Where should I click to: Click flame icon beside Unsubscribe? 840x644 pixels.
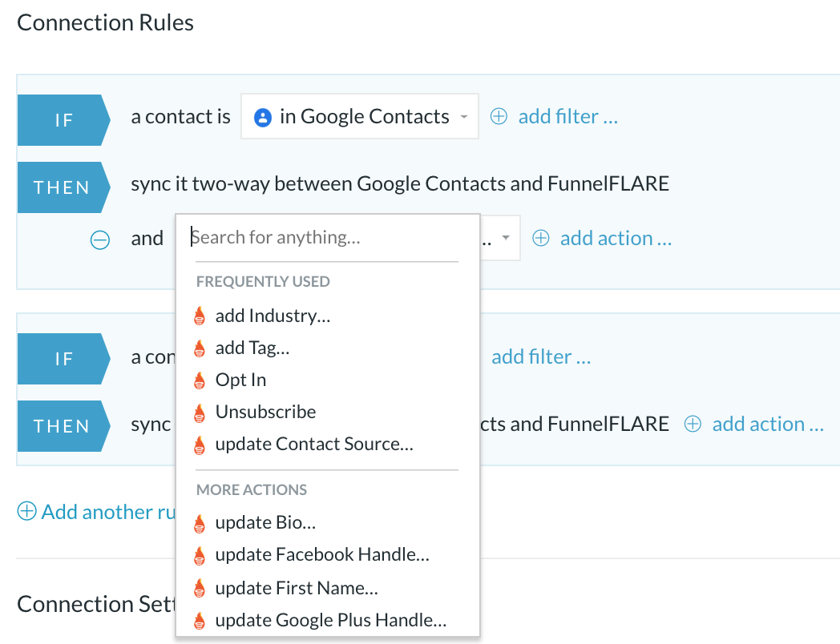point(200,413)
